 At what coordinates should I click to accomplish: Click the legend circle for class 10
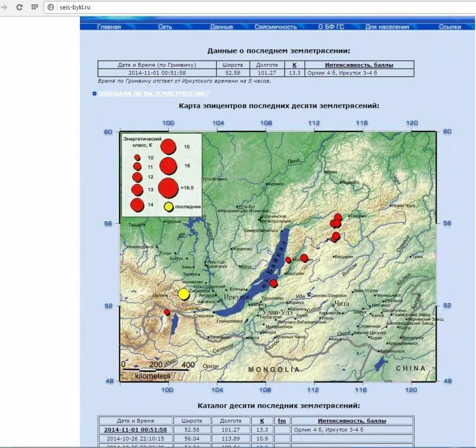point(137,158)
